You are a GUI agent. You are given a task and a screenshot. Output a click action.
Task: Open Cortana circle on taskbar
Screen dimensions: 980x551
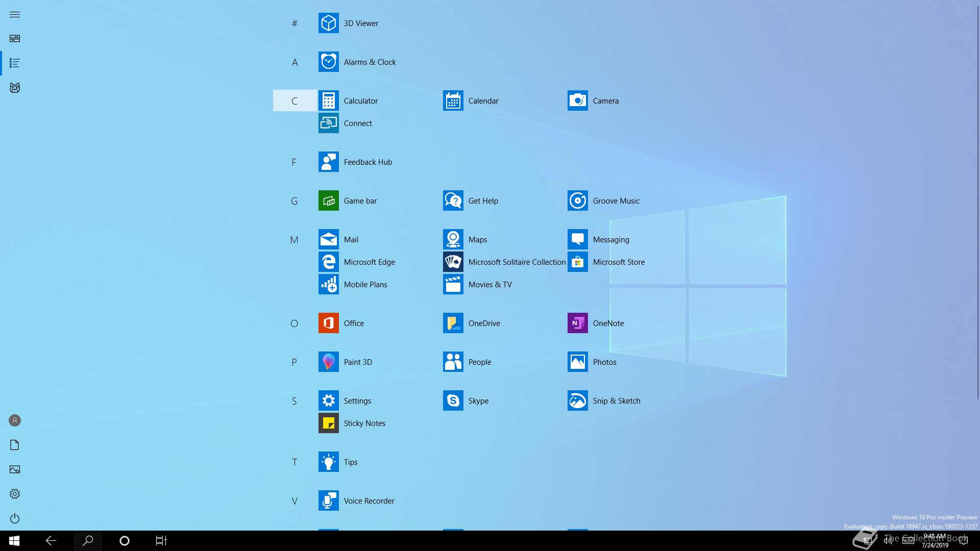[x=124, y=541]
